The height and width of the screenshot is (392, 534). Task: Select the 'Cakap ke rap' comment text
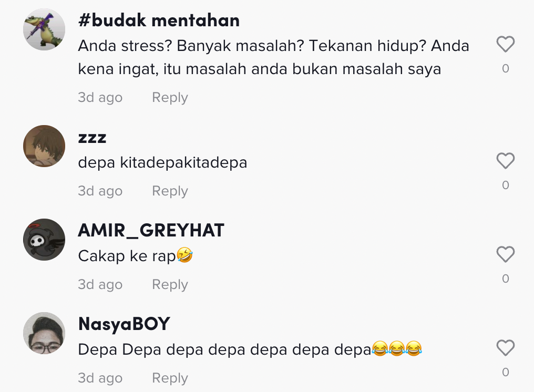[136, 256]
